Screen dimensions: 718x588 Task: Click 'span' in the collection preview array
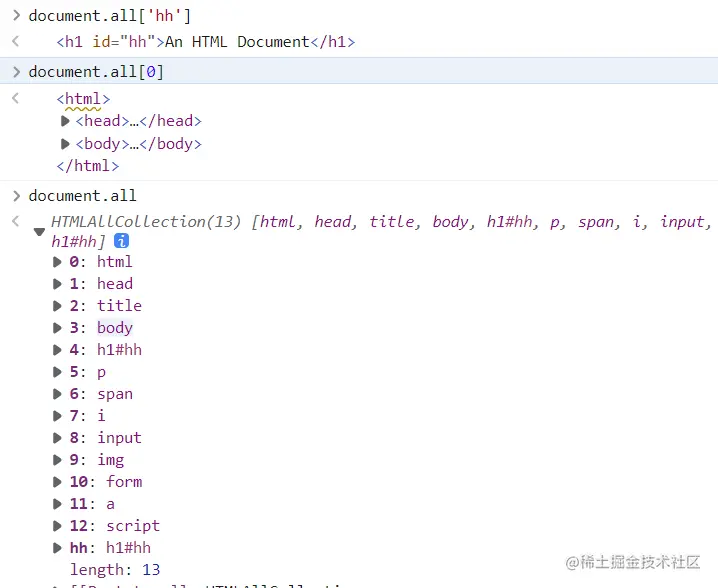595,223
